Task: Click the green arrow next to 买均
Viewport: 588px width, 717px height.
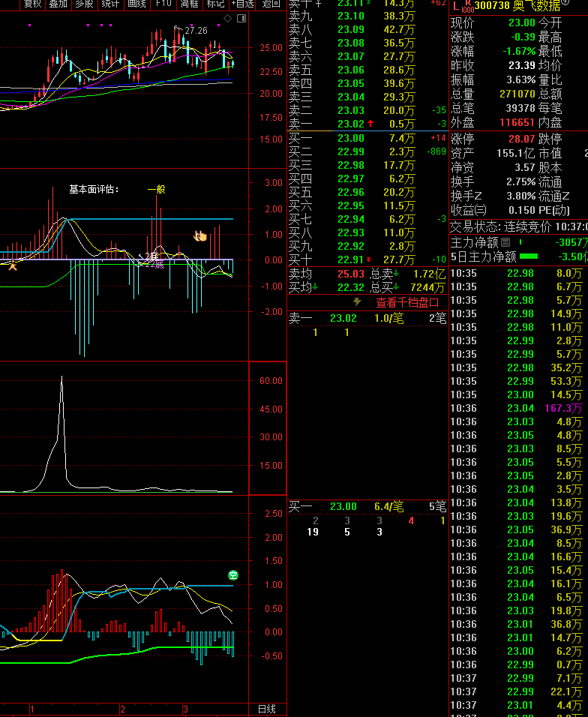Action: pos(316,287)
